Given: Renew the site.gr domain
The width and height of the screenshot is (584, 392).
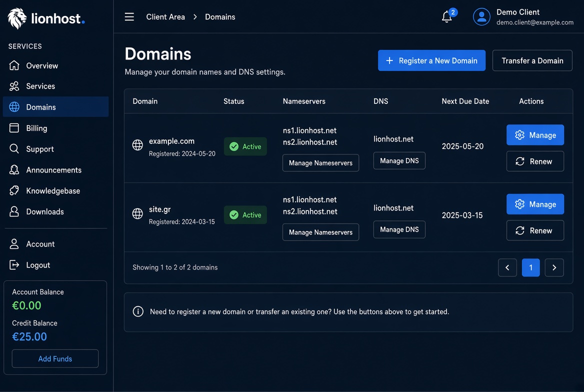Looking at the screenshot, I should coord(535,230).
